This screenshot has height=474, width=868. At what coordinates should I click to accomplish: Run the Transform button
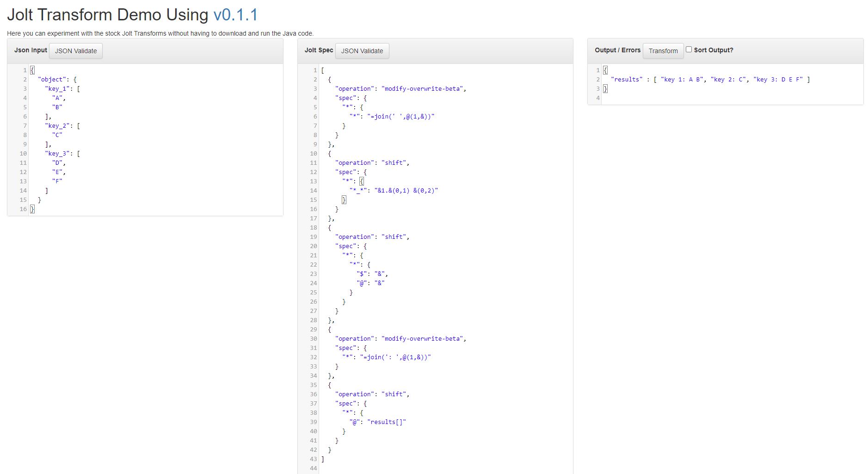tap(663, 51)
